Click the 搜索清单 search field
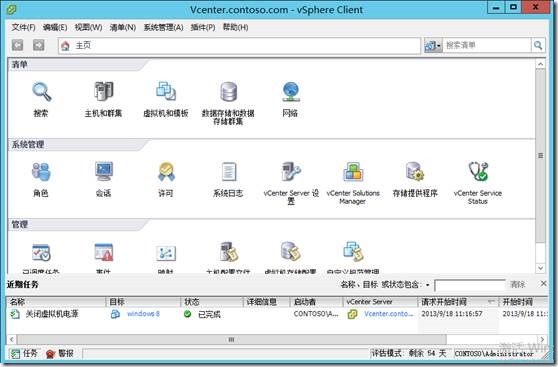 tap(487, 46)
